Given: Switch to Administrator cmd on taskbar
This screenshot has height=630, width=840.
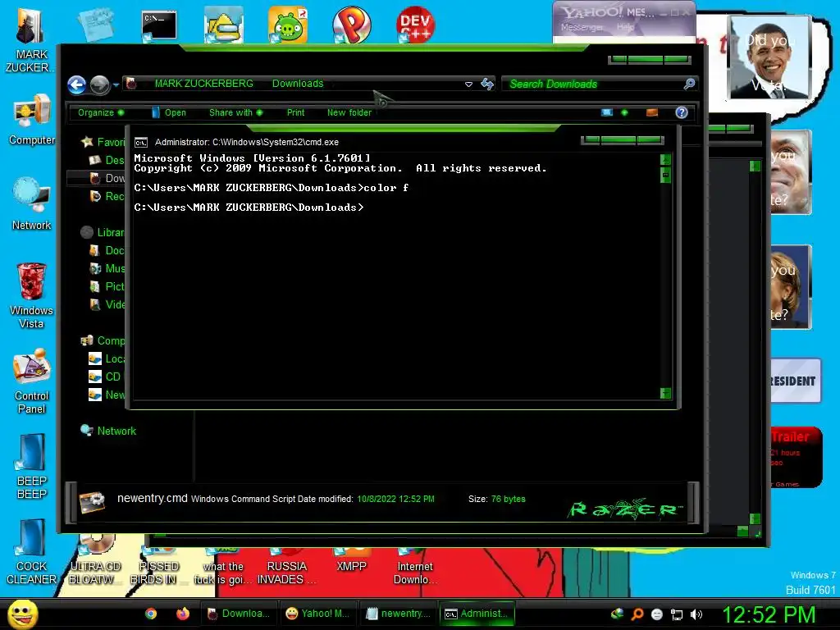Looking at the screenshot, I should click(x=477, y=614).
